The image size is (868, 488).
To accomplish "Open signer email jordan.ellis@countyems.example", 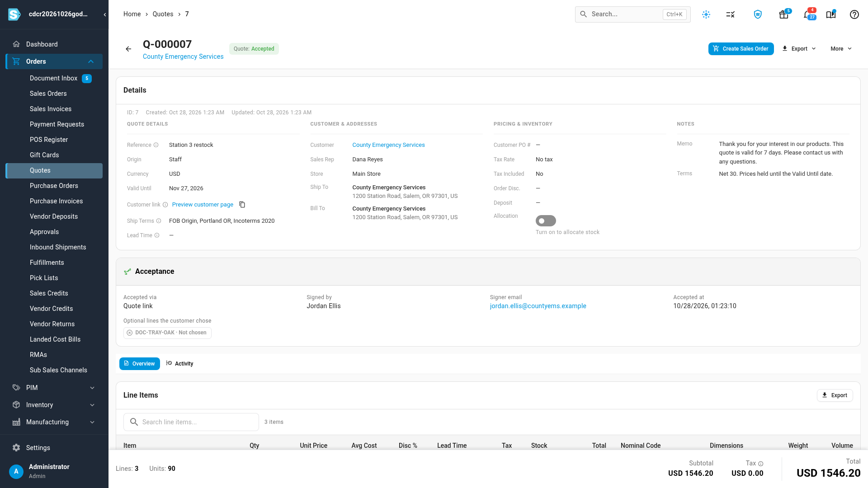I will [538, 306].
